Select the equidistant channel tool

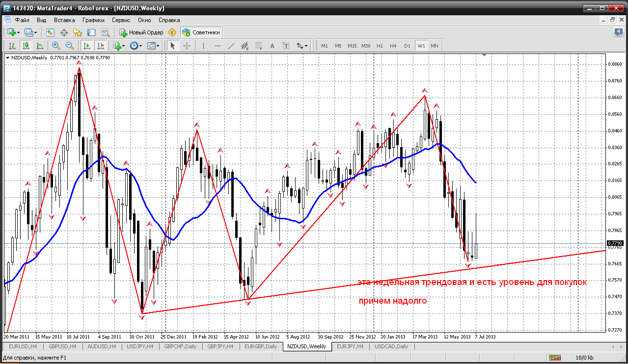tap(245, 46)
